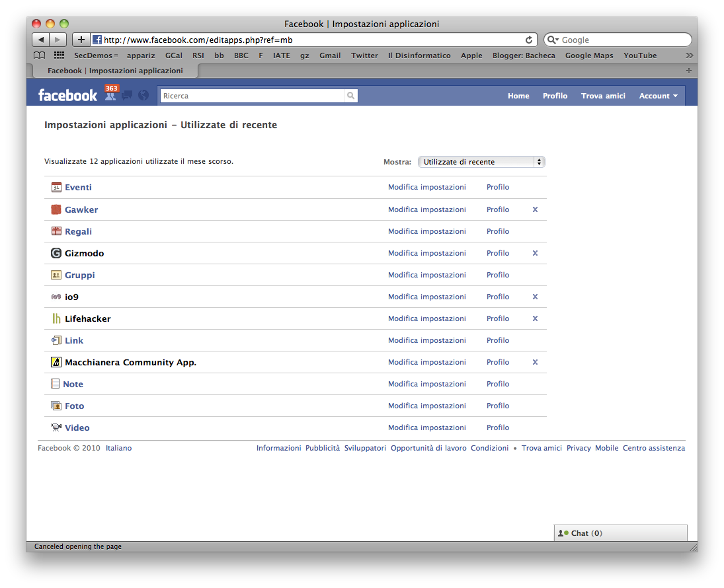Open the SecDemos bookmarks folder

[96, 55]
